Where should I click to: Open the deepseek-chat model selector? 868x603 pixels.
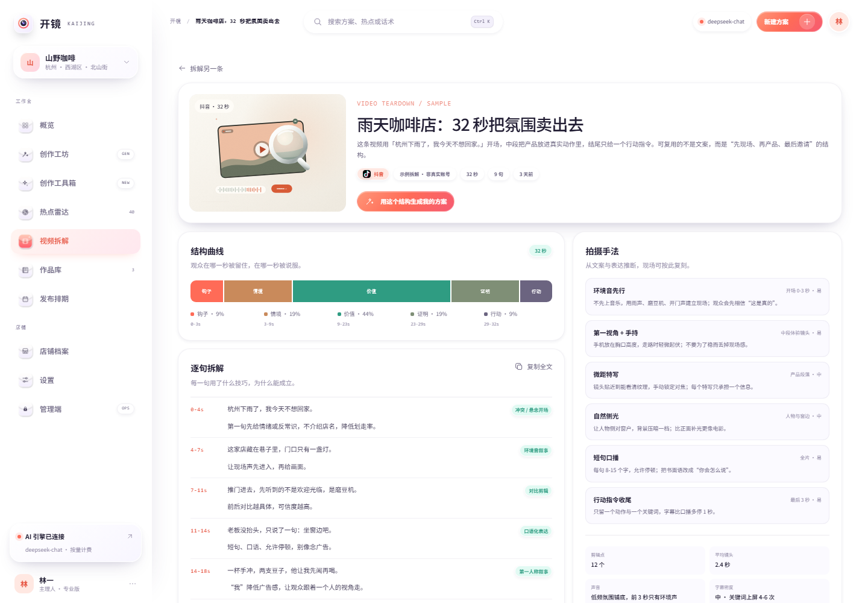coord(722,22)
